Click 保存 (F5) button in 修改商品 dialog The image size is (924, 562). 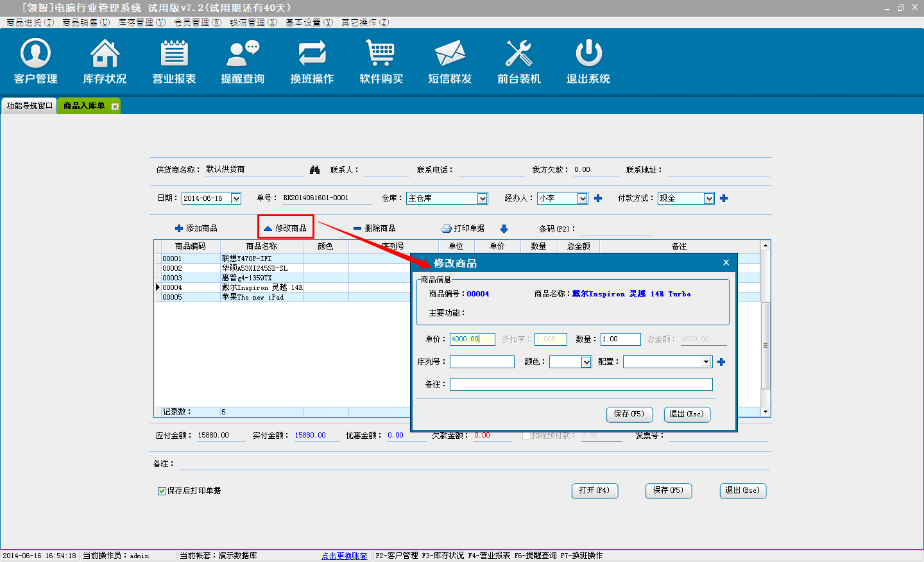pyautogui.click(x=629, y=414)
